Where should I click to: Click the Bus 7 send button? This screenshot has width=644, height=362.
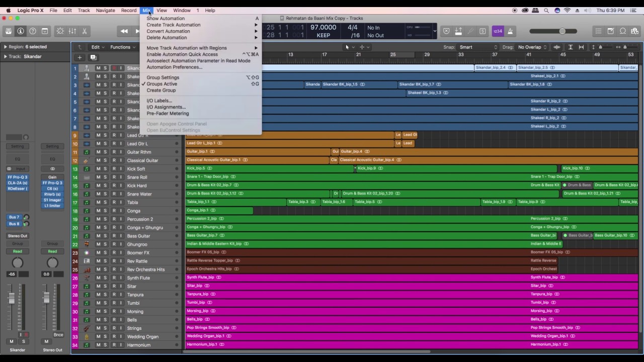(x=14, y=217)
